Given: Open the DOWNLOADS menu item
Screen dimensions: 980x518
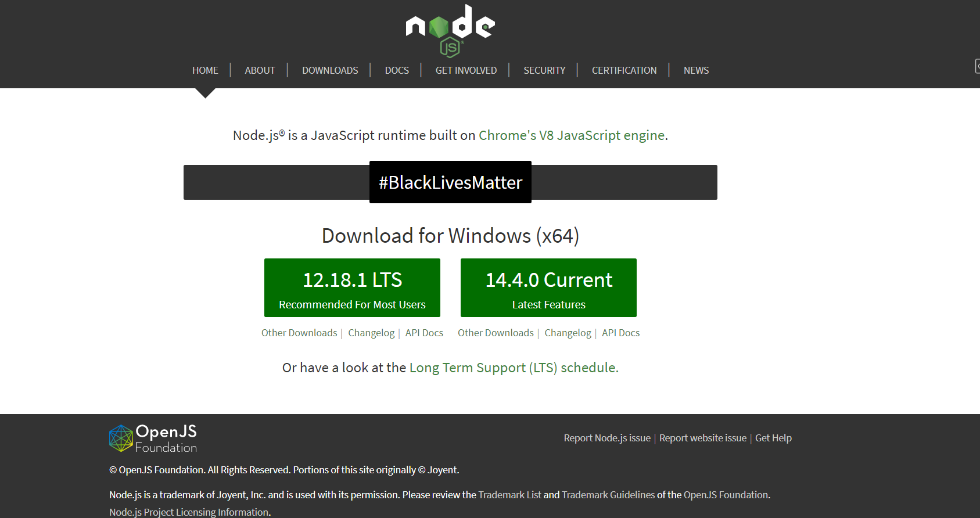Looking at the screenshot, I should [330, 70].
